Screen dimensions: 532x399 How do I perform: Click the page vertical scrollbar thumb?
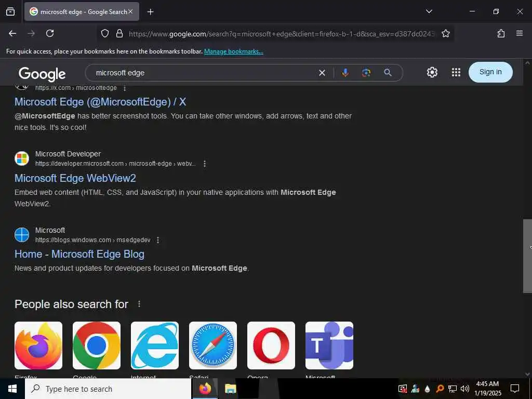pos(527,256)
